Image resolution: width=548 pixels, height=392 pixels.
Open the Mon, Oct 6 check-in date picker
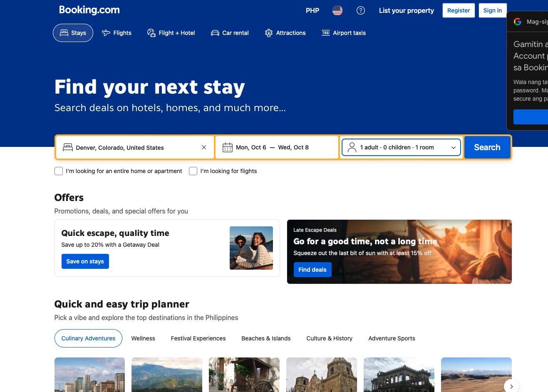[x=251, y=147]
